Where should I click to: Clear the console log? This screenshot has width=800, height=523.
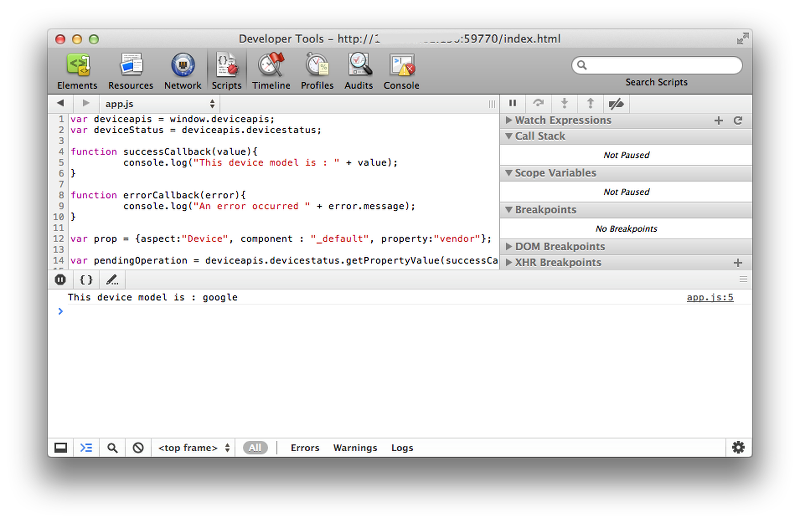pos(138,448)
